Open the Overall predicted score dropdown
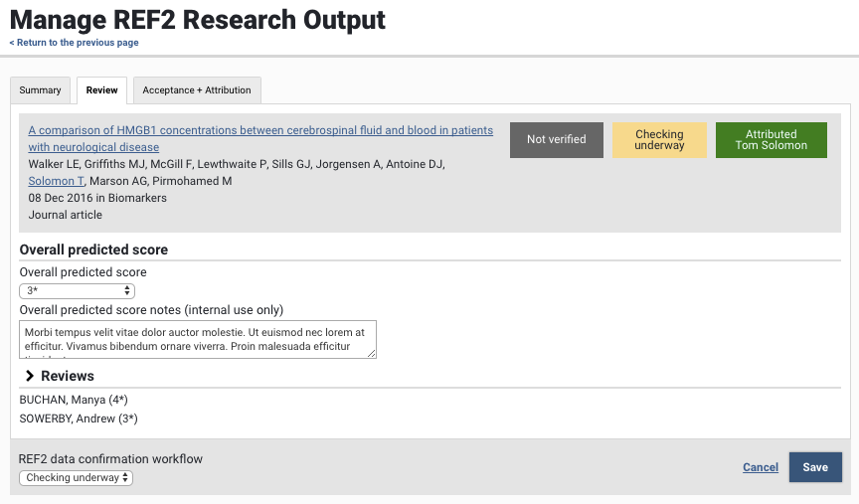The width and height of the screenshot is (859, 504). pyautogui.click(x=78, y=290)
